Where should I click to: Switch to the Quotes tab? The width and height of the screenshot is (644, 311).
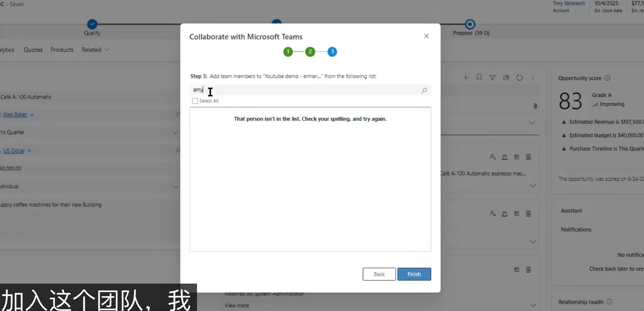33,50
